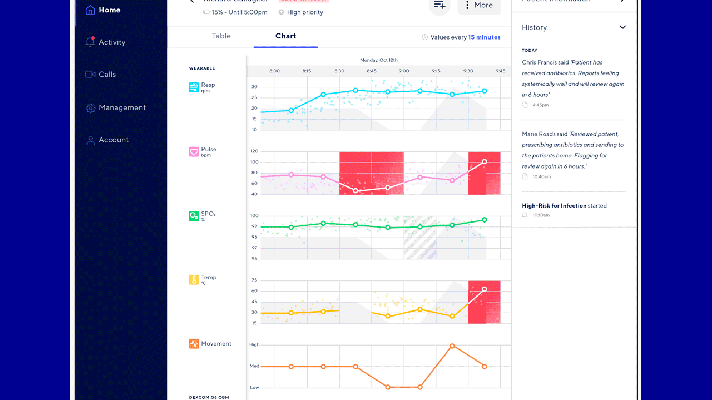Select the orange Movement icon
712x400 pixels.
tap(194, 344)
